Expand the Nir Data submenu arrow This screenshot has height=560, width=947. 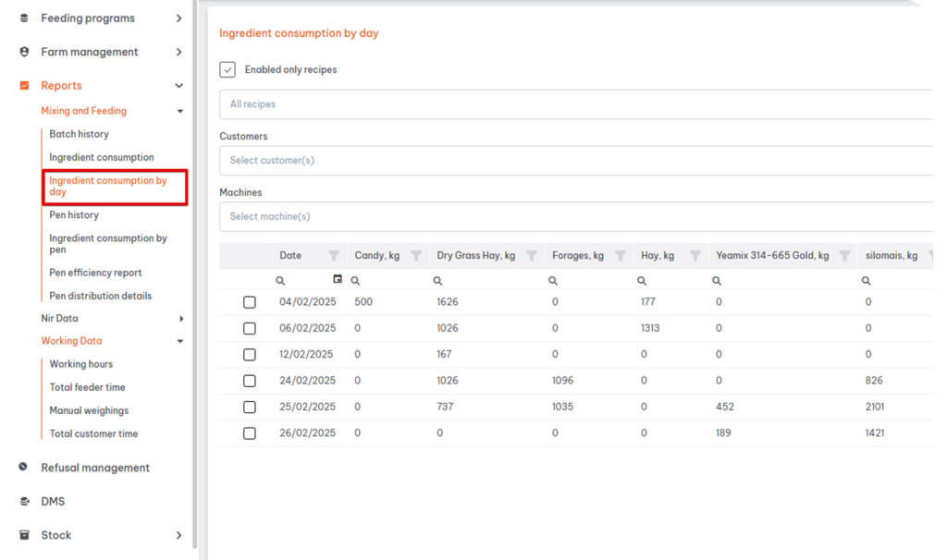click(181, 319)
